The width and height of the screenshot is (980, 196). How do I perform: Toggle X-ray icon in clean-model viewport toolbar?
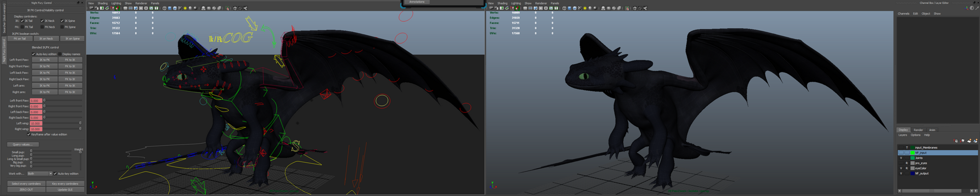point(635,8)
